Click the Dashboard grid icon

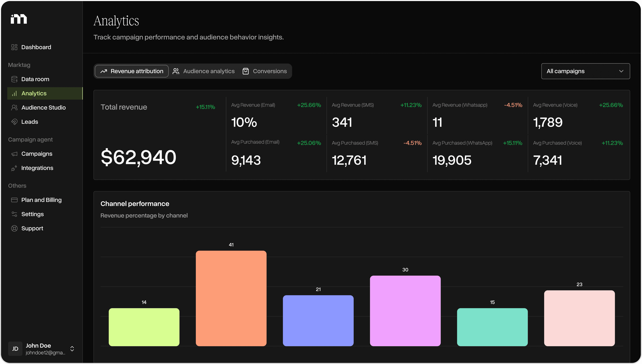(14, 47)
